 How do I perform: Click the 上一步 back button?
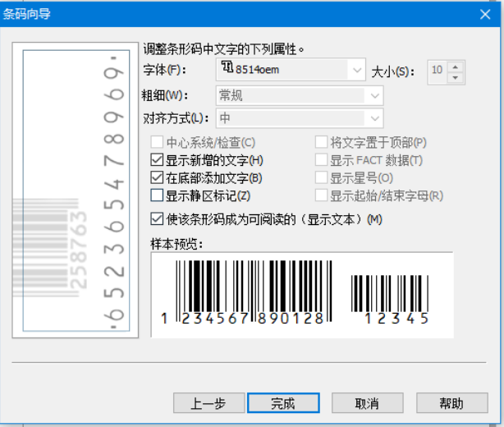(x=209, y=403)
